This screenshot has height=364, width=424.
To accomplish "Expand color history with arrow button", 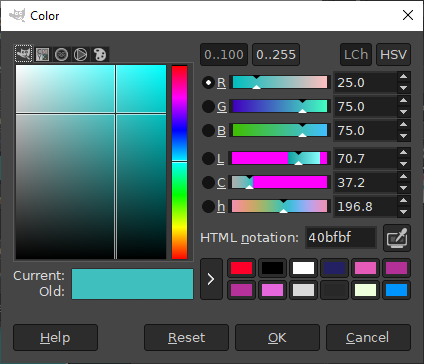I will point(211,279).
